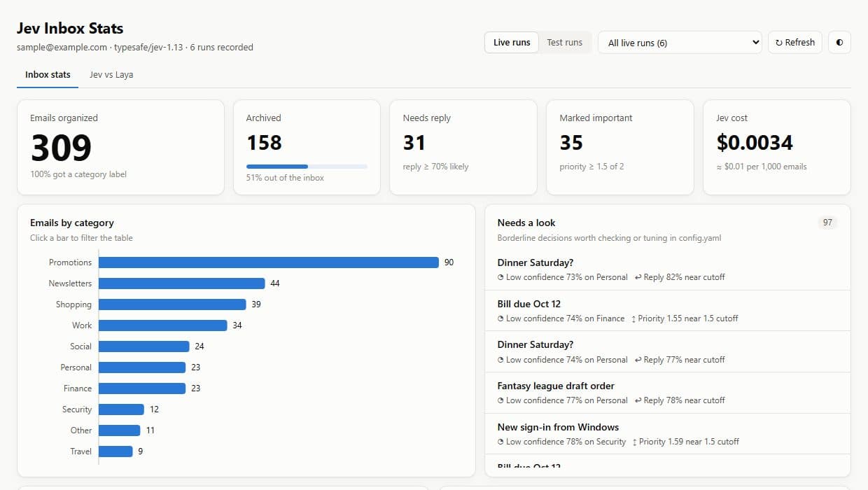Click the Emails by category heading

pyautogui.click(x=72, y=223)
